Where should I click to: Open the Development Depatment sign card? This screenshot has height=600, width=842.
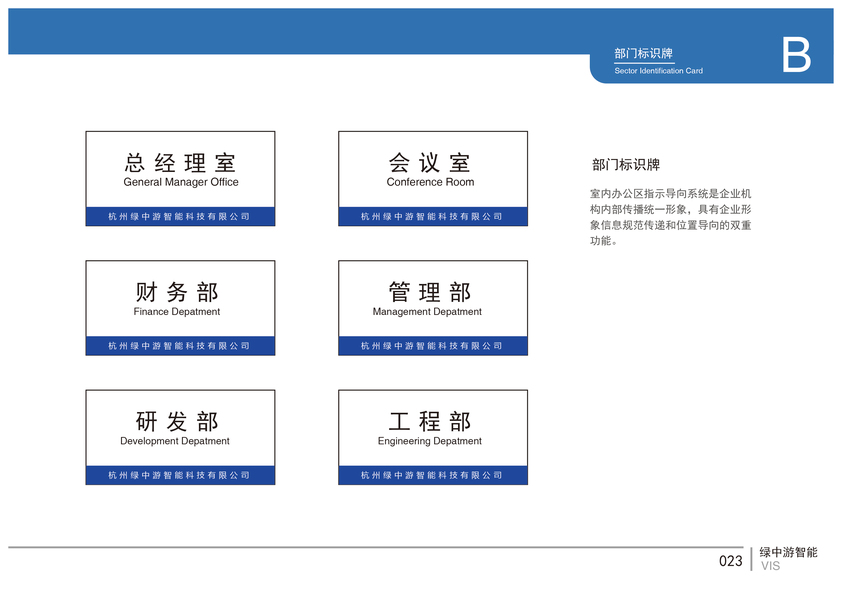180,437
